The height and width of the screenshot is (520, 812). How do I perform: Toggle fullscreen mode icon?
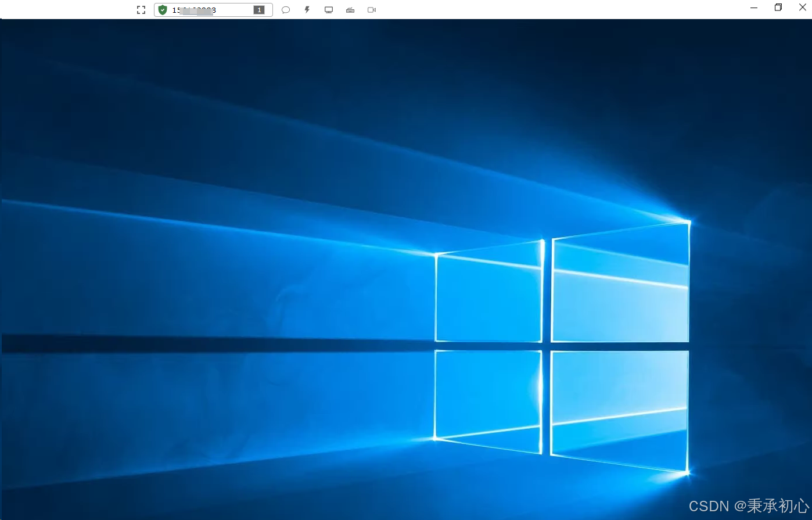click(x=141, y=10)
